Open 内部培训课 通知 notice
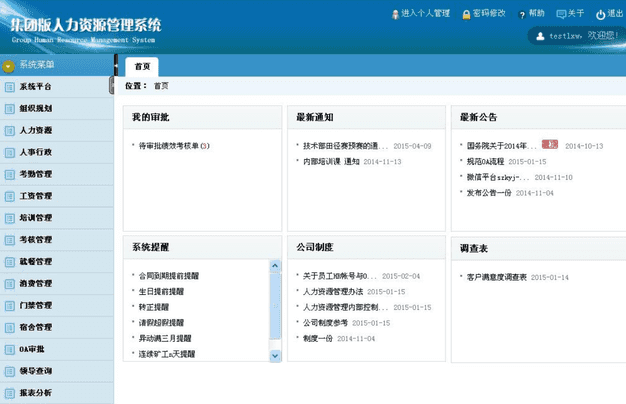This screenshot has width=626, height=404. 331,162
